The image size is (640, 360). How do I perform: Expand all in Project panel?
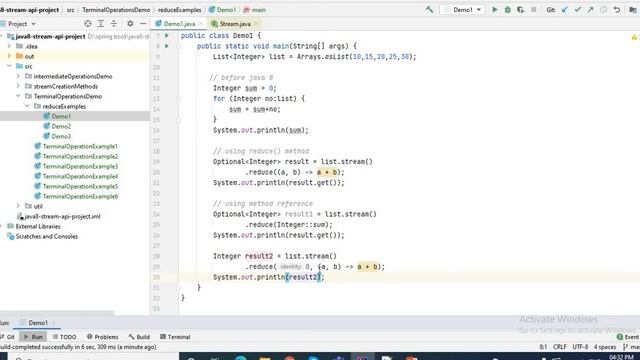tap(101, 24)
